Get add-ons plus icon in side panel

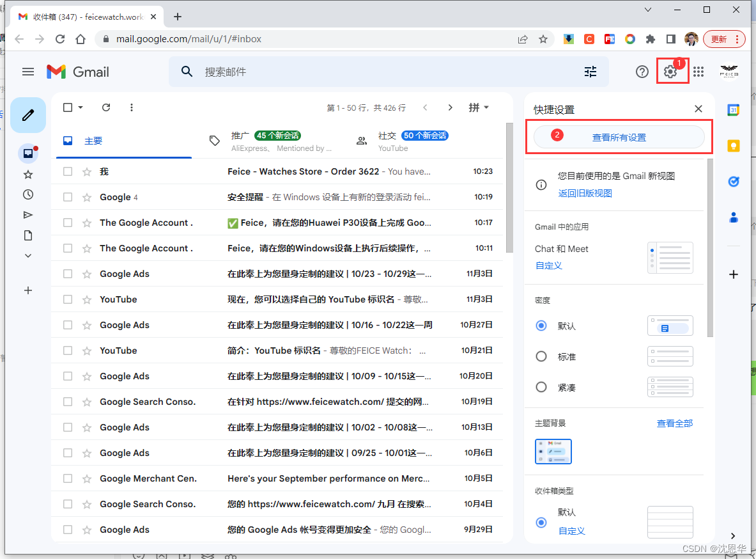(734, 274)
